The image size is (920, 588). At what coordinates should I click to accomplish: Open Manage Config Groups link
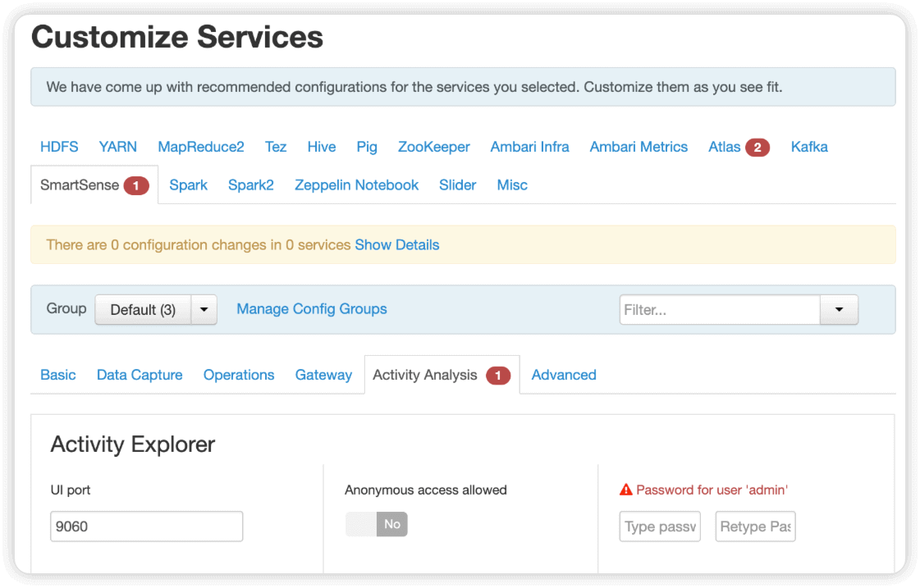(x=312, y=309)
